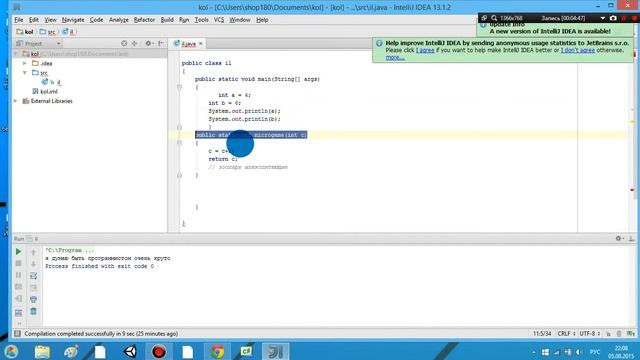
Task: Click 'Process finished with exit code 0' text
Action: (x=100, y=266)
